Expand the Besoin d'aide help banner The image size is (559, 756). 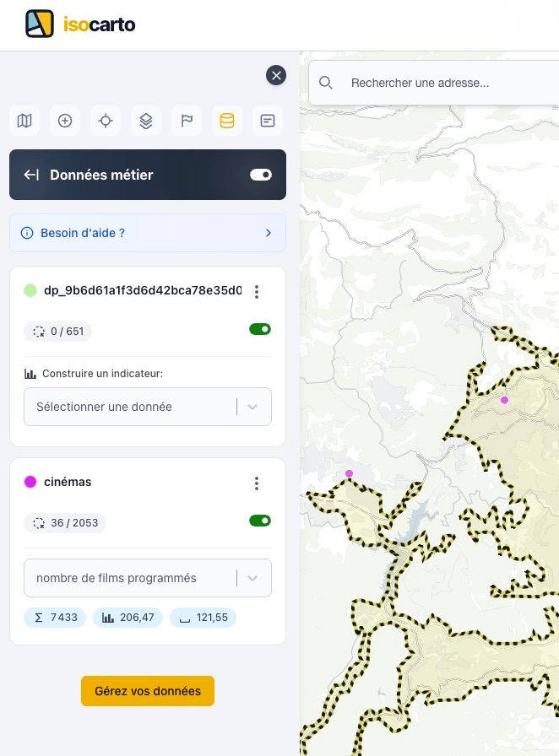(148, 233)
